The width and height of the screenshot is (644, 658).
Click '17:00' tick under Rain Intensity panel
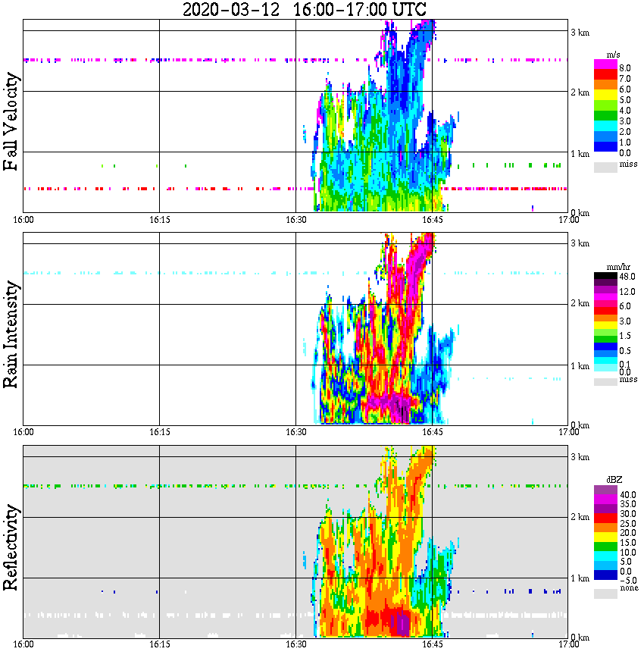pos(568,432)
